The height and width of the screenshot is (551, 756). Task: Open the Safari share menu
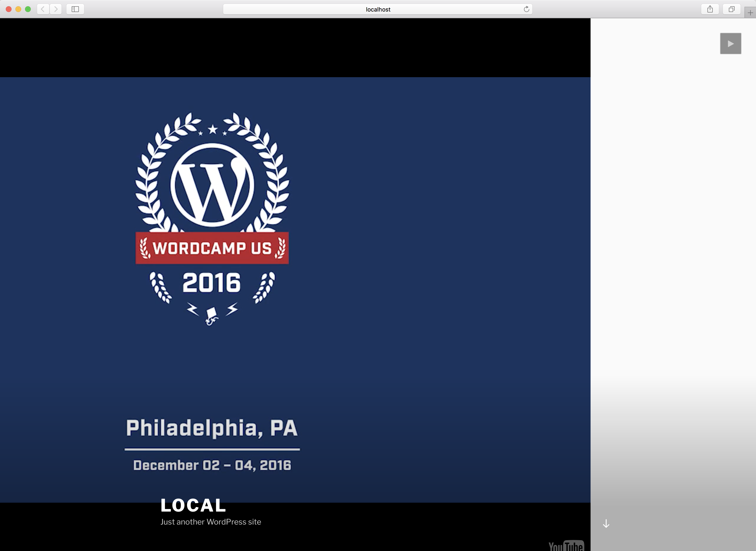tap(710, 9)
